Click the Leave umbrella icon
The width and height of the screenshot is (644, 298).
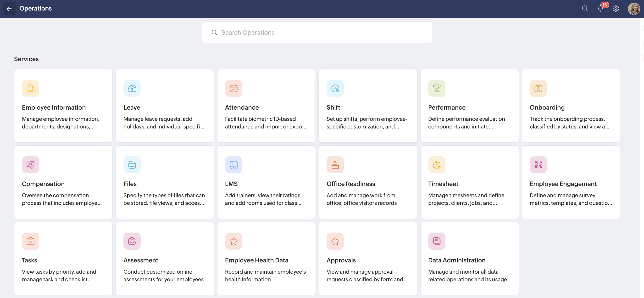(x=132, y=88)
